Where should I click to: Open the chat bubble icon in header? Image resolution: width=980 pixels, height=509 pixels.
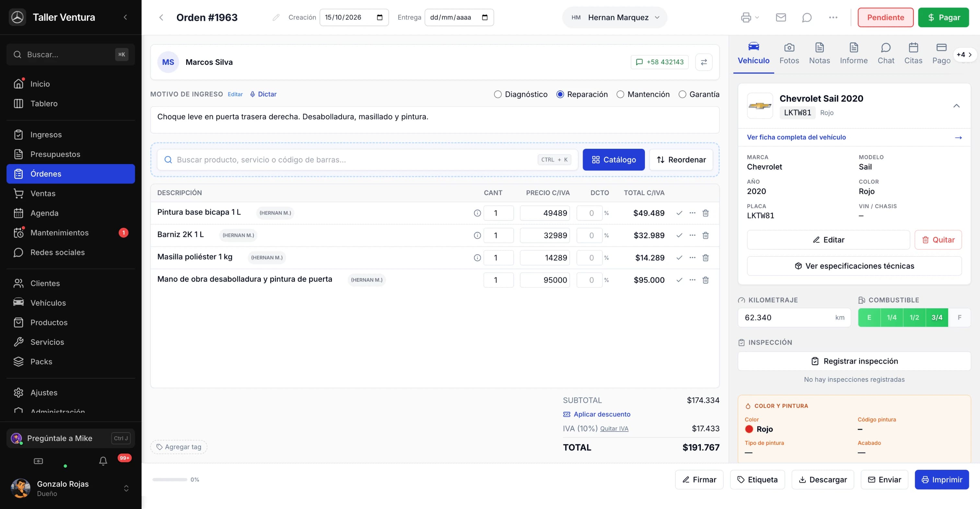(x=807, y=18)
